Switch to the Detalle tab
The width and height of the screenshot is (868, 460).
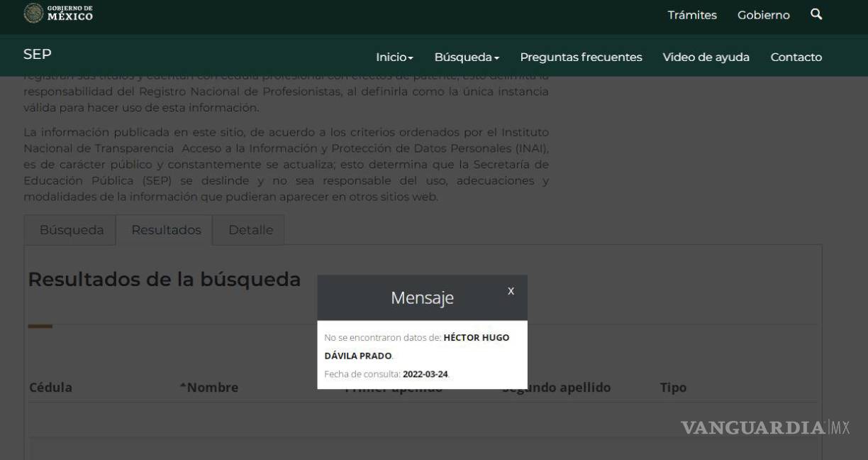tap(250, 230)
